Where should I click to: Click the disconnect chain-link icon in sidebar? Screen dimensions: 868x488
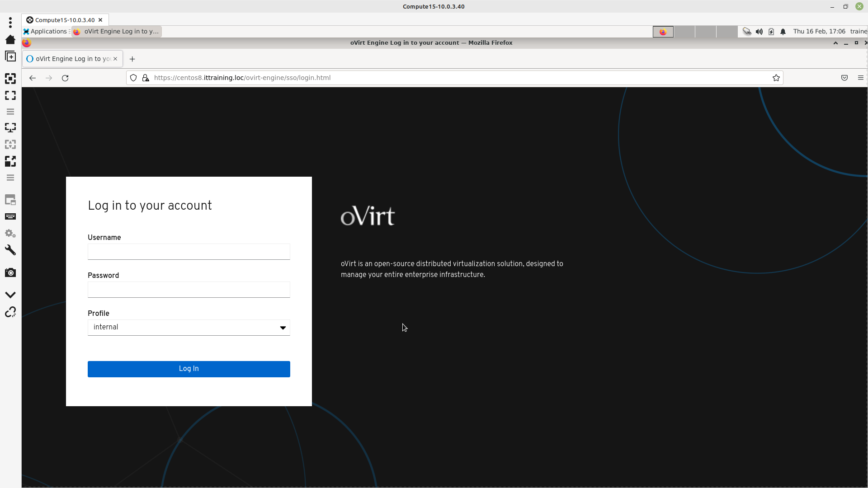10,312
